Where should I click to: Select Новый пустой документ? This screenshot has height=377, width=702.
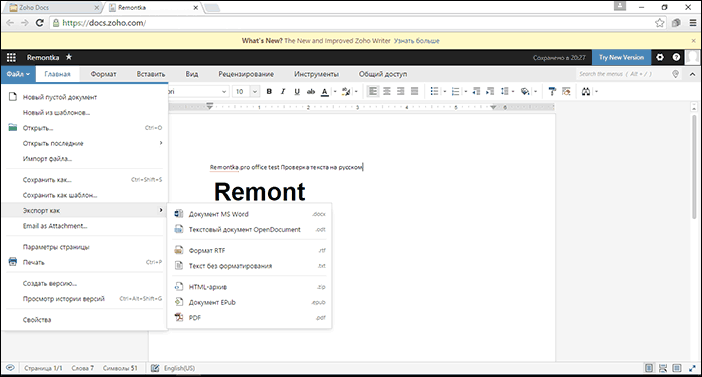85,97
